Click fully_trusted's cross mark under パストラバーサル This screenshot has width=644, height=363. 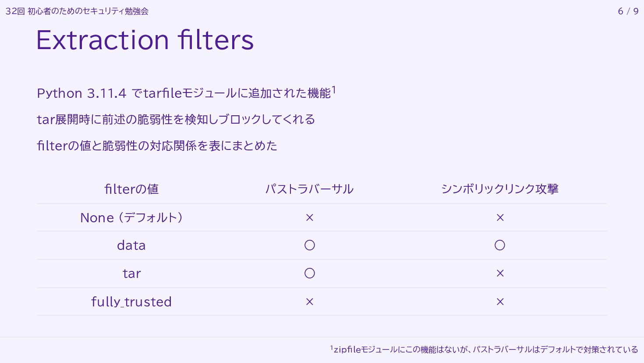pos(309,302)
